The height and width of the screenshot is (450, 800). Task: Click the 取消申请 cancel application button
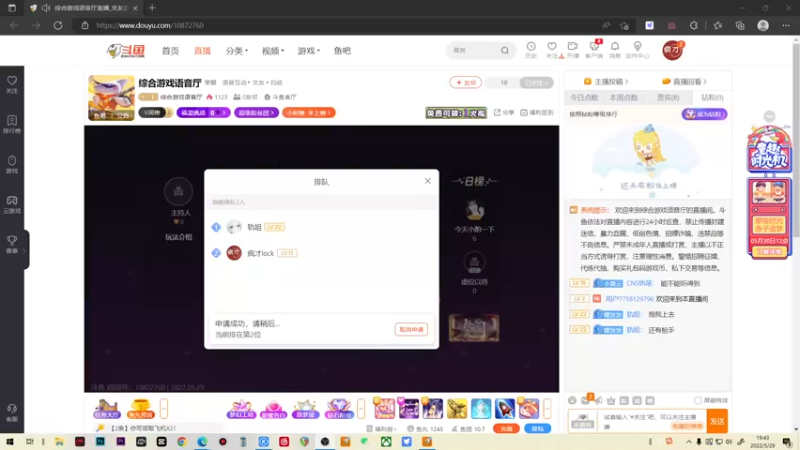pyautogui.click(x=411, y=330)
